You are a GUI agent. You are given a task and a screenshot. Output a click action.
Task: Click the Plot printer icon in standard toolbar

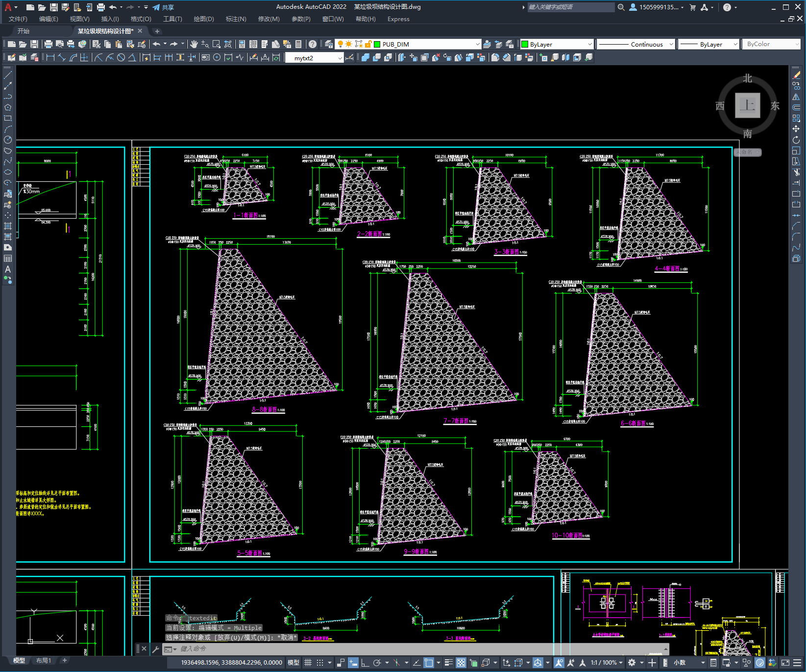point(49,44)
